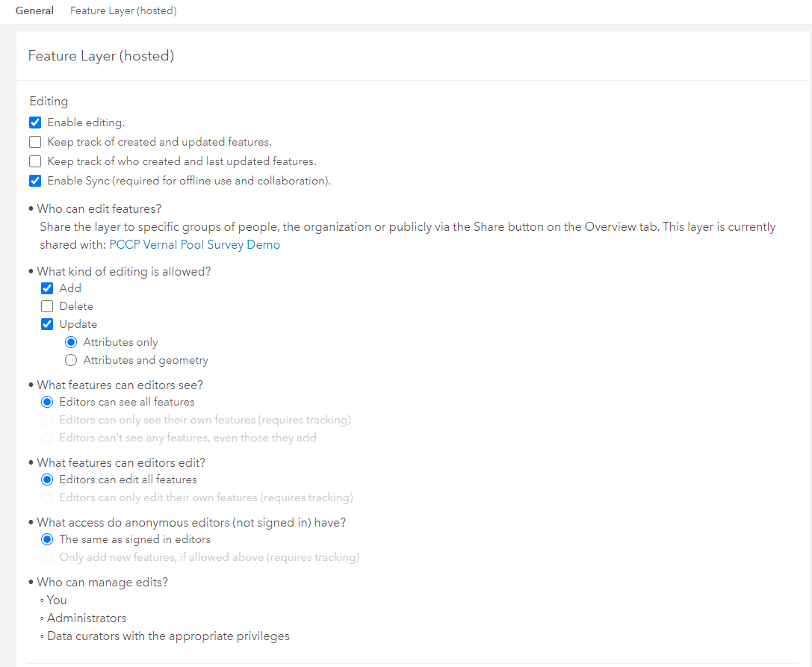Uncheck the Update editing option

click(x=47, y=323)
